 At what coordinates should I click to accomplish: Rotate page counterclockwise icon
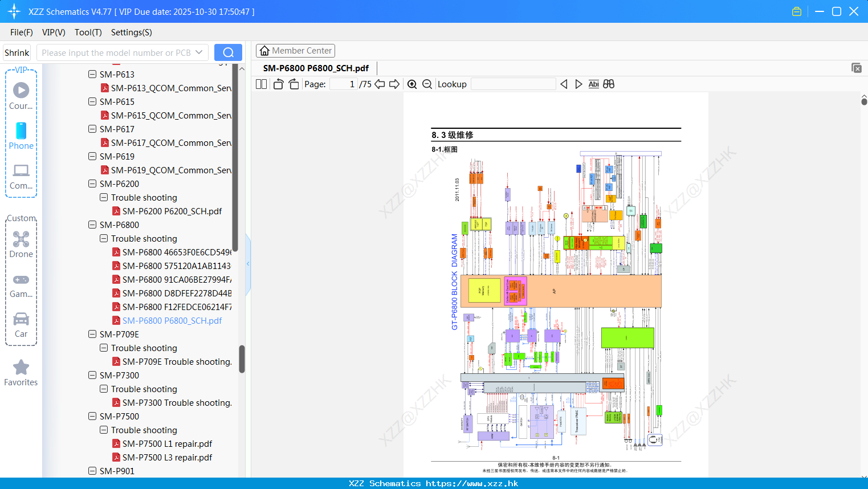coord(278,84)
